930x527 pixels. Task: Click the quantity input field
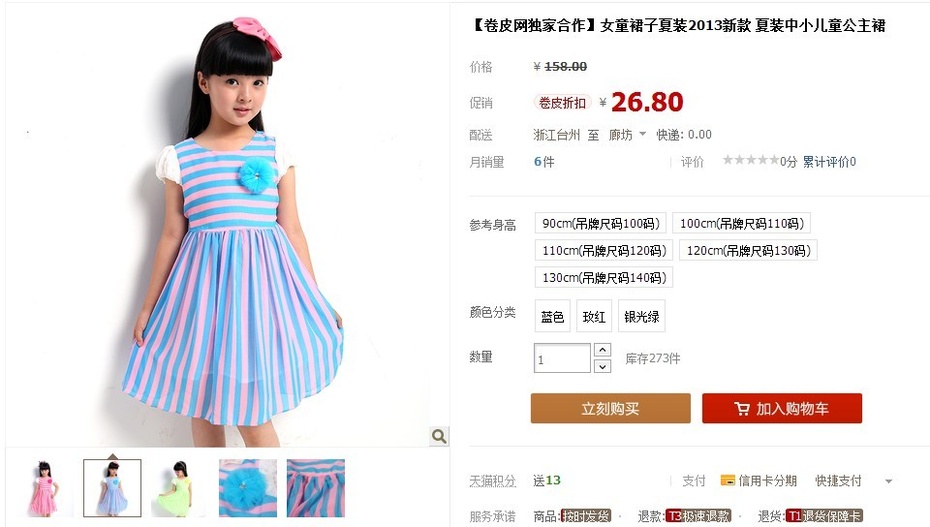(x=562, y=358)
